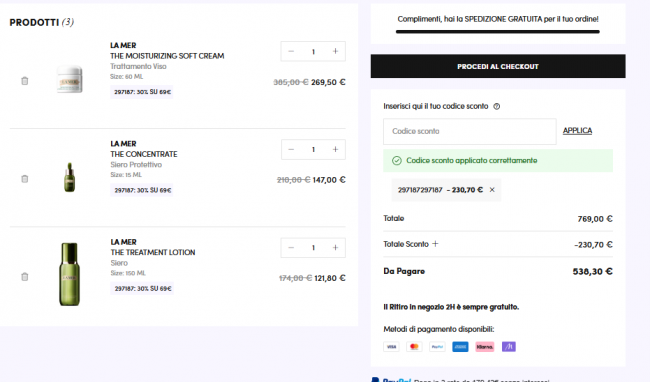Screen dimensions: 650x382
Task: Open The Moisturizing Soft Cream product title
Action: pyautogui.click(x=167, y=56)
